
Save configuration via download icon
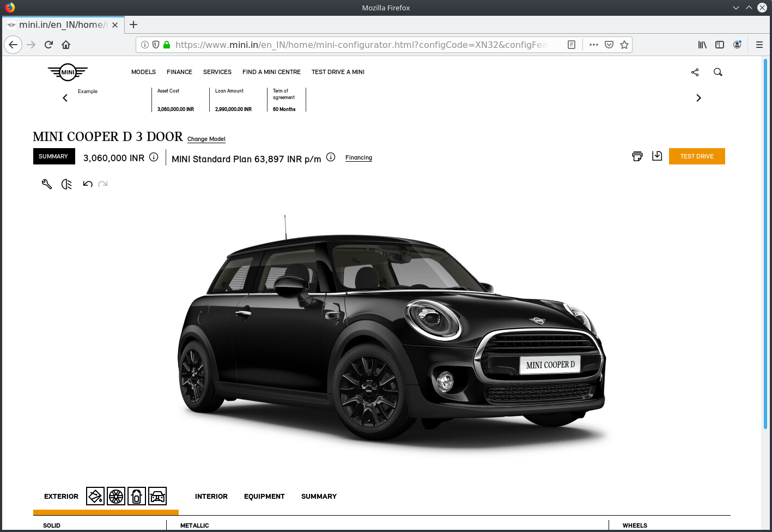[657, 156]
